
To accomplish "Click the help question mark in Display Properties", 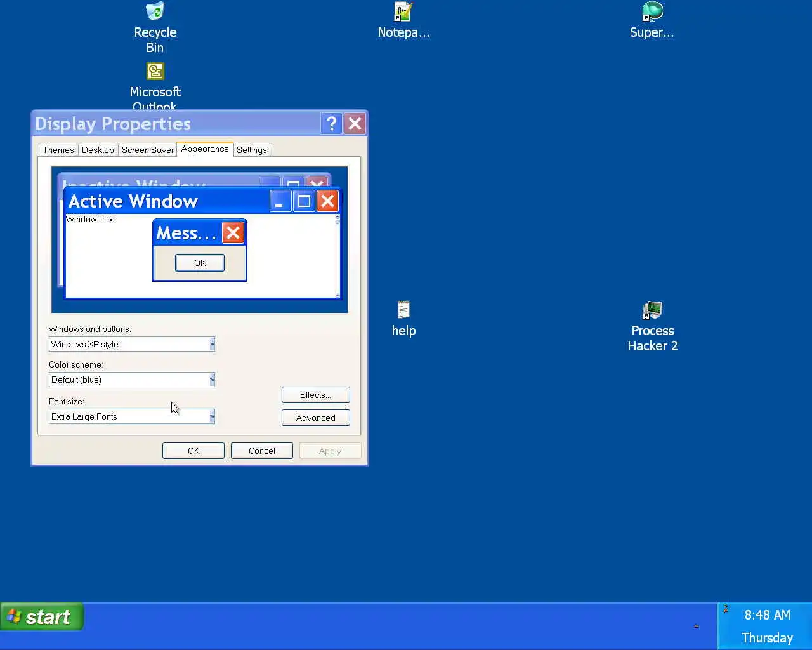I will [331, 123].
